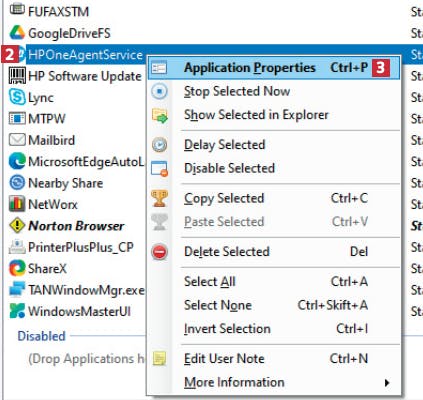Viewport: 423px width, 400px height.
Task: Click the barcode icon next to HP Software Update
Action: point(17,76)
